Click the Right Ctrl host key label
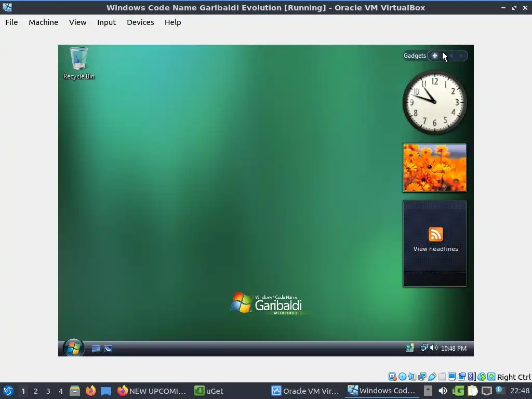Viewport: 532px width, 399px height. 514,377
